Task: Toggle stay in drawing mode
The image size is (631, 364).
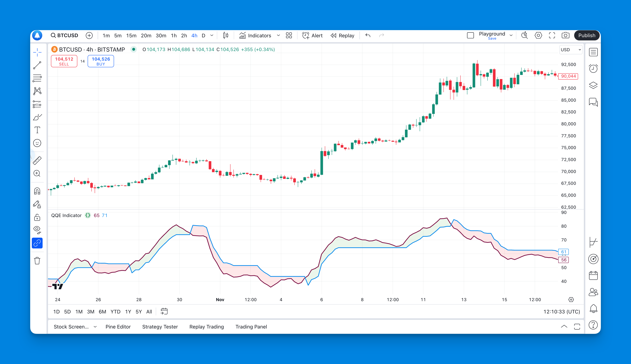Action: coord(37,204)
